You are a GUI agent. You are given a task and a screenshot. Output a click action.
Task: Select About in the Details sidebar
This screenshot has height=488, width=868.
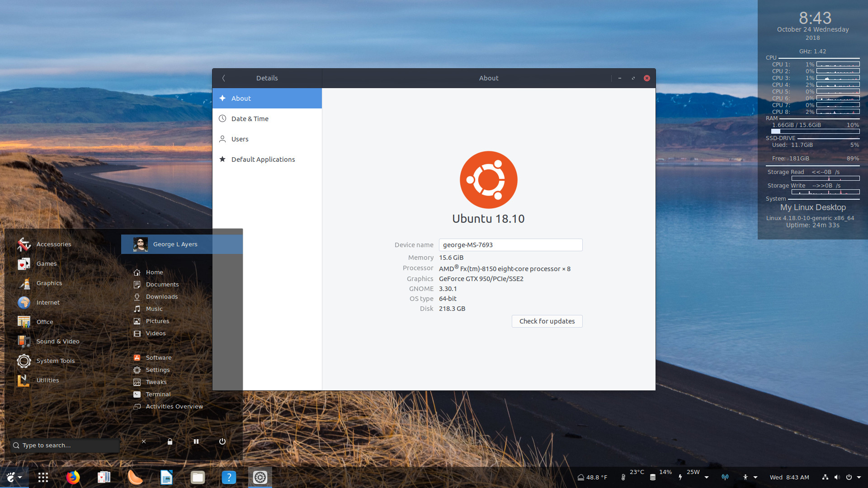(x=267, y=99)
